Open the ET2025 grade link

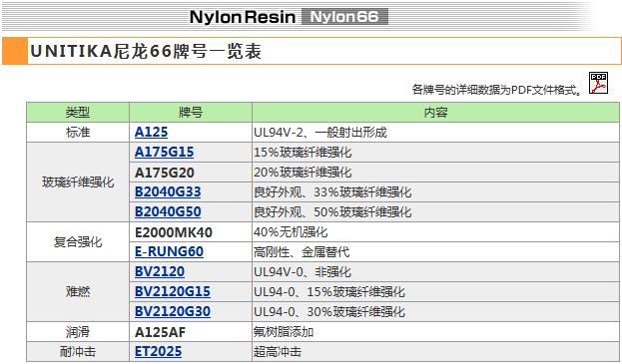pyautogui.click(x=159, y=352)
